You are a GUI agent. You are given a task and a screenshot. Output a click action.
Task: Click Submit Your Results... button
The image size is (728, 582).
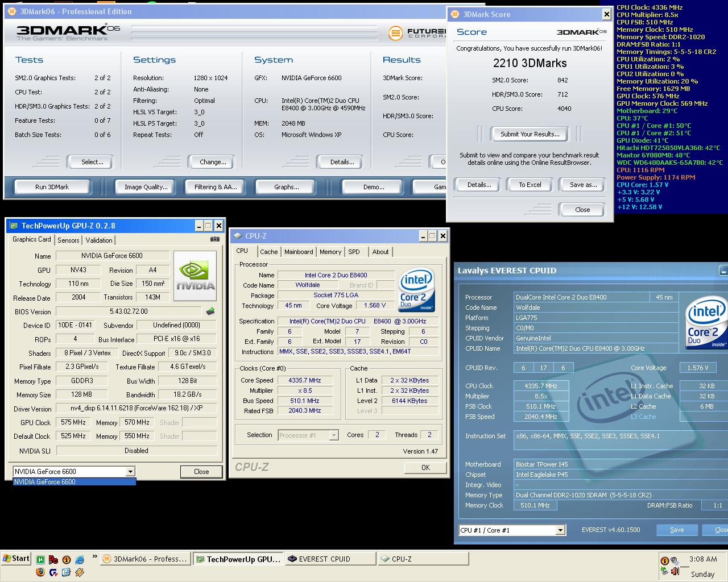point(530,134)
